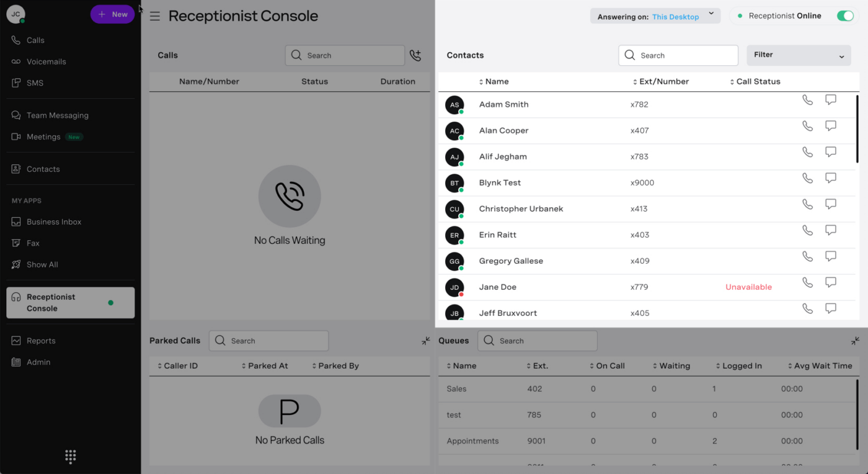Click the purple New button
868x474 pixels.
tap(112, 14)
